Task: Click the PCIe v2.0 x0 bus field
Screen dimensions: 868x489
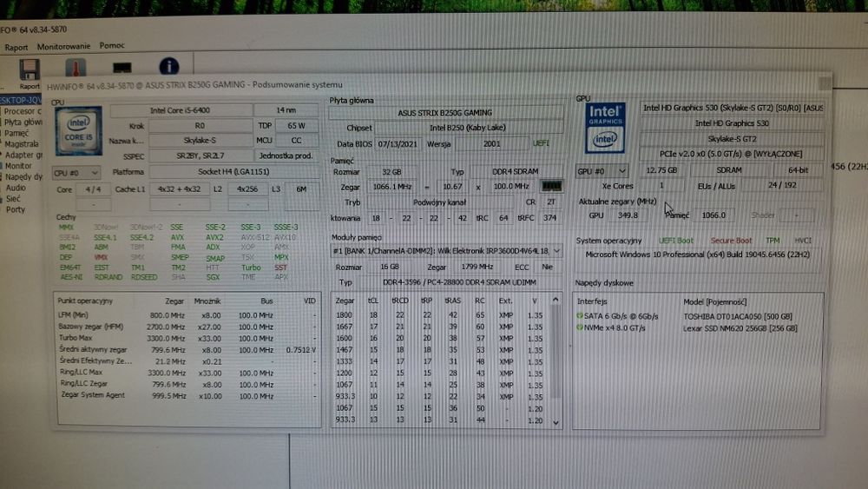Action: (x=733, y=155)
